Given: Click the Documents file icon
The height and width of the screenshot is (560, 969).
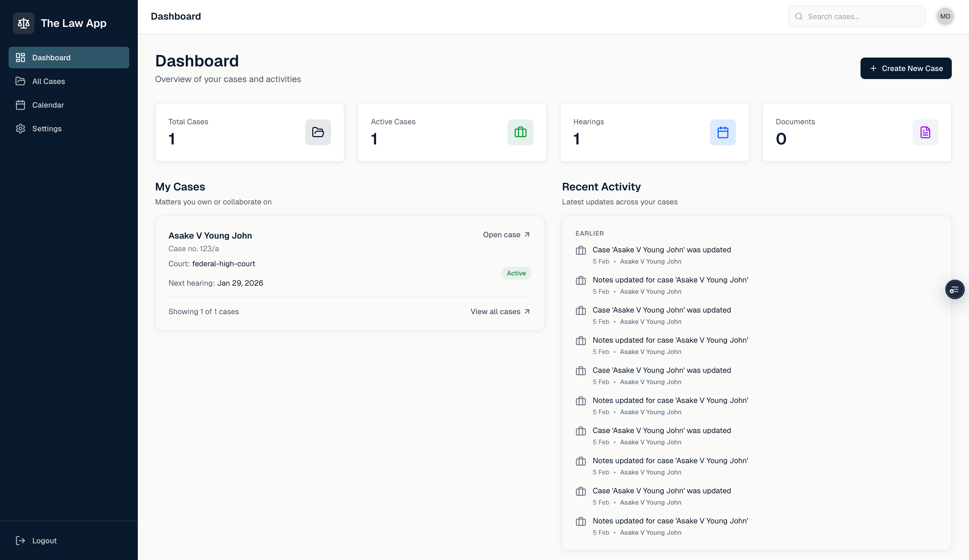Looking at the screenshot, I should click(925, 132).
